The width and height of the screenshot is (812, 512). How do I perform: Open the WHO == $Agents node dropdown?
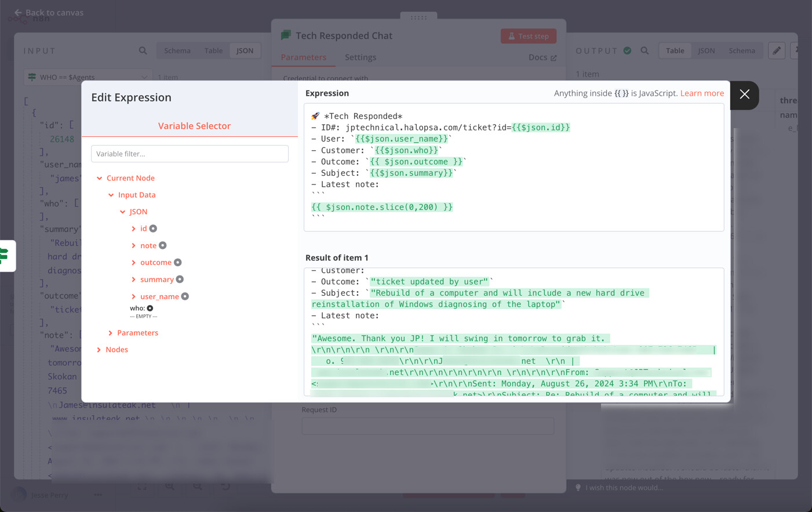tap(88, 77)
